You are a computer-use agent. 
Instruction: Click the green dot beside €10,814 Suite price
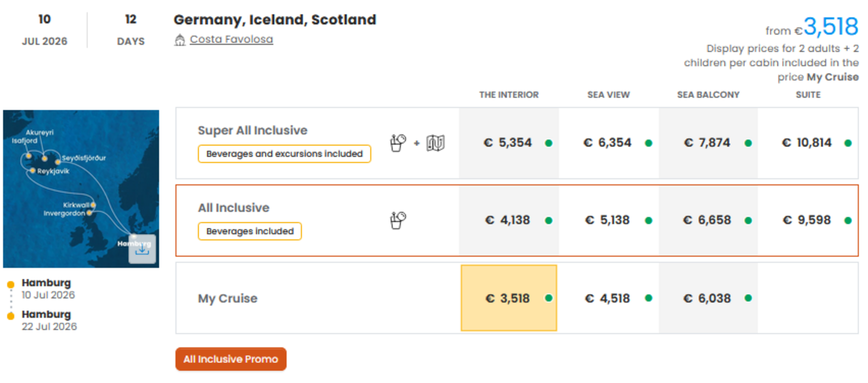coord(847,143)
